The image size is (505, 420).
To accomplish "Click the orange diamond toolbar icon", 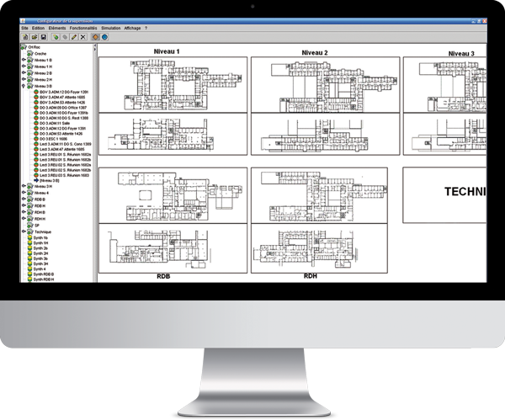I will (96, 37).
